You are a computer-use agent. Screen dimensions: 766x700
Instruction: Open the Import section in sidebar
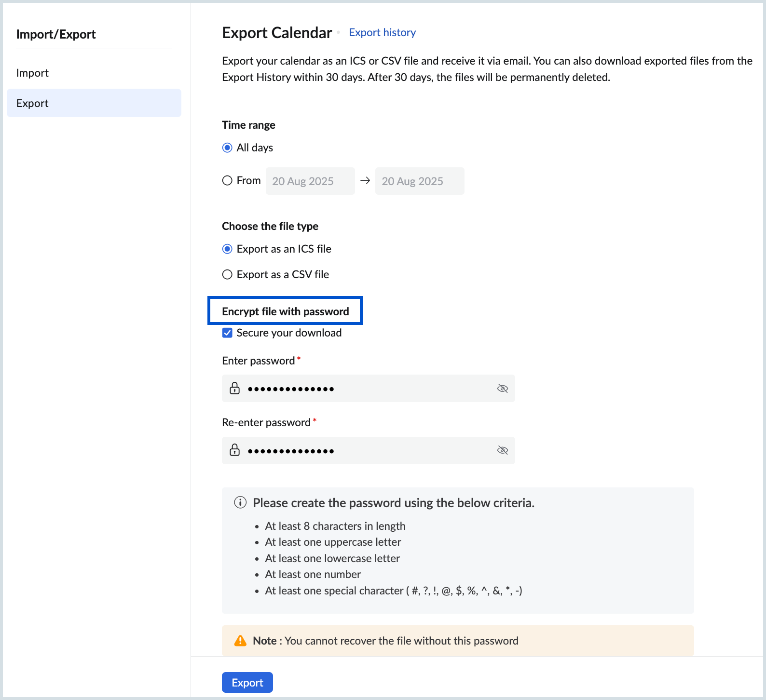[32, 73]
